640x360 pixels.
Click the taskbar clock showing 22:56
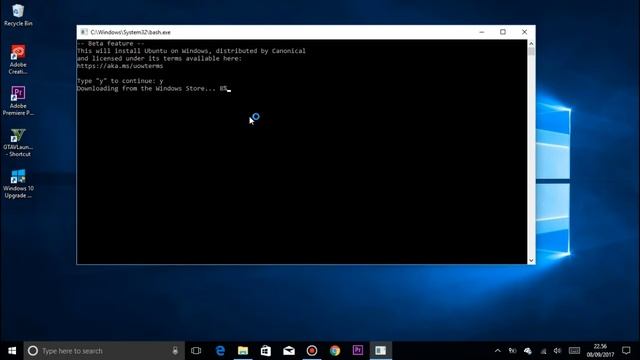tap(600, 351)
